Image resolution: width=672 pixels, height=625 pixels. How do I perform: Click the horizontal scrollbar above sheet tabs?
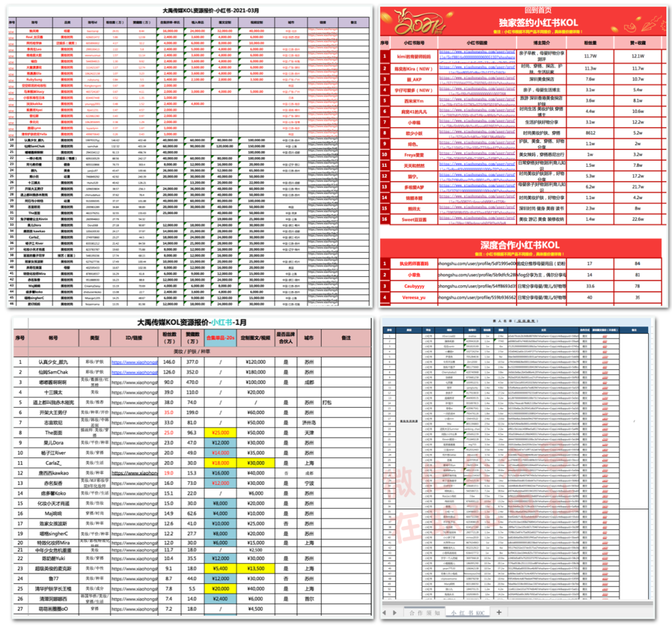[518, 604]
